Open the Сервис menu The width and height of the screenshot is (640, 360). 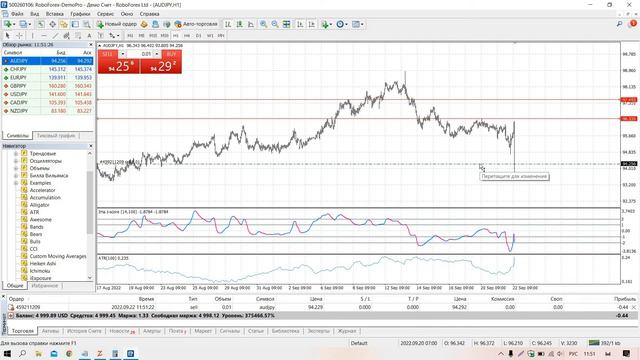105,14
